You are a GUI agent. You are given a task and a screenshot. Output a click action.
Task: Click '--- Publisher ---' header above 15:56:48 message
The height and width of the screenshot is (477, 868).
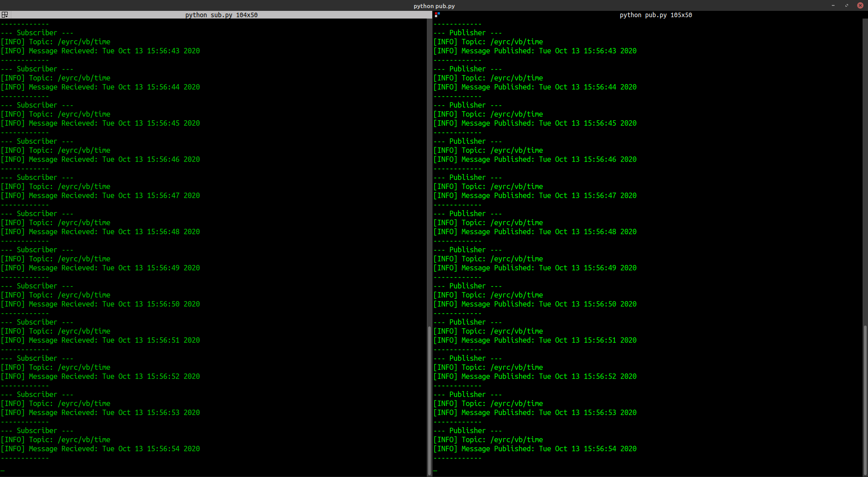pyautogui.click(x=467, y=214)
